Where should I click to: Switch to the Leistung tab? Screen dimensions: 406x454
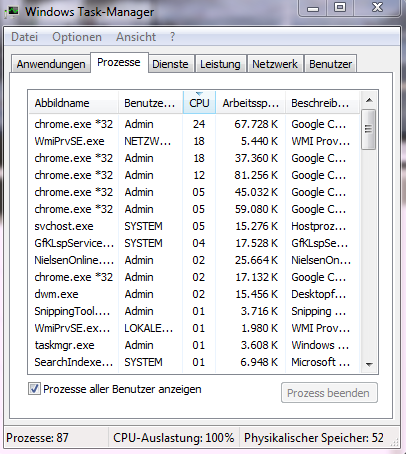coord(220,64)
